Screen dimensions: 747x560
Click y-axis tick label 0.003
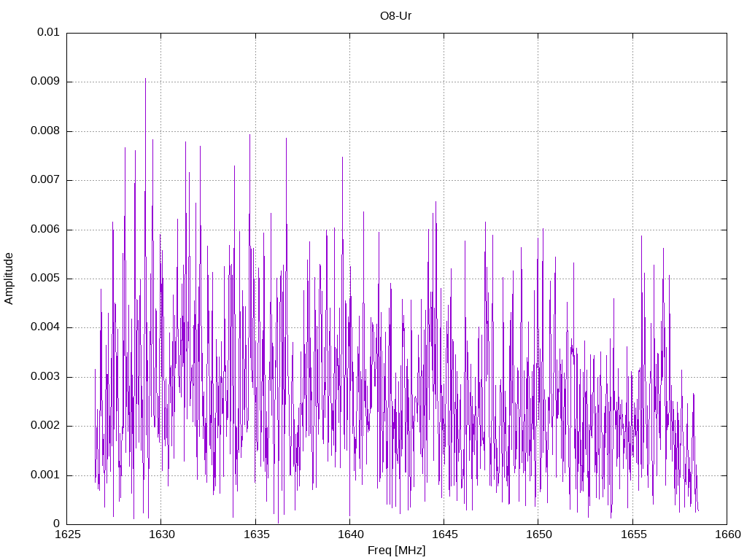point(44,377)
